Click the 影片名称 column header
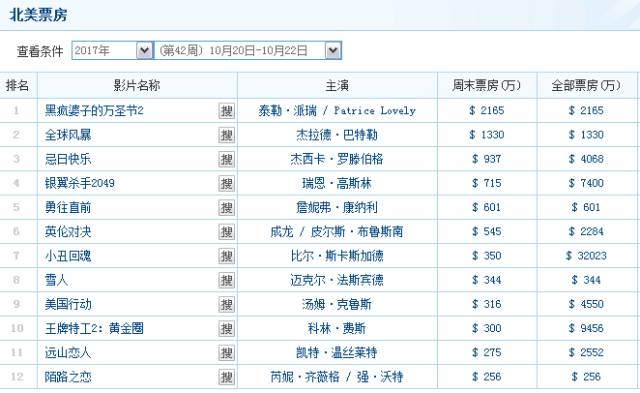Image resolution: width=640 pixels, height=393 pixels. pyautogui.click(x=137, y=86)
